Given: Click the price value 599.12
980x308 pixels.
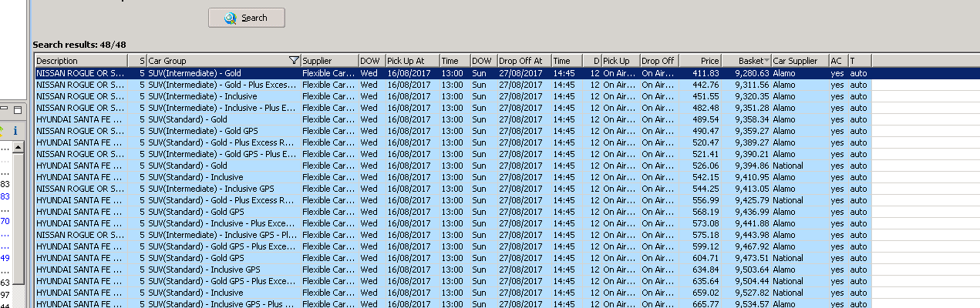Looking at the screenshot, I should point(706,246).
